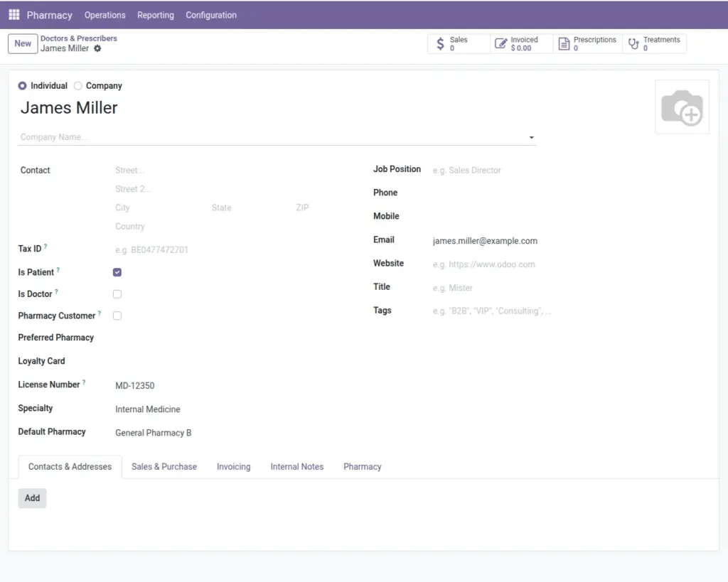The width and height of the screenshot is (728, 582).
Task: Click the License Number help question mark
Action: click(x=84, y=382)
